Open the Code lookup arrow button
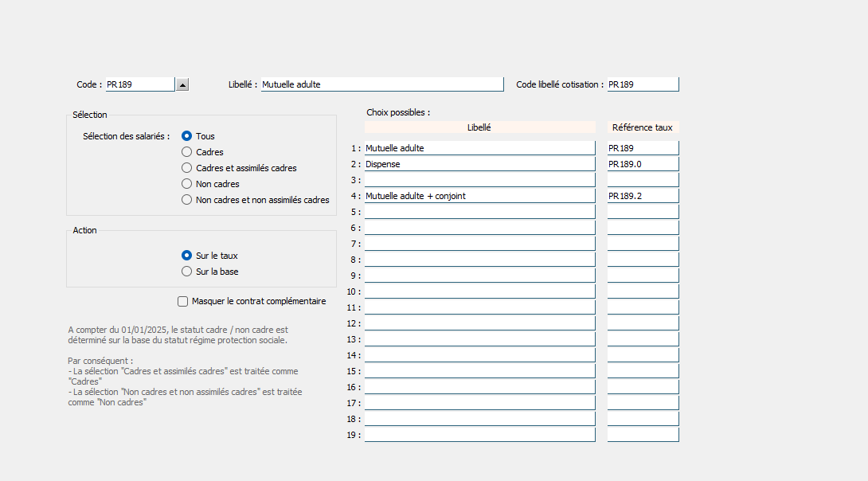Image resolution: width=868 pixels, height=481 pixels. click(182, 84)
